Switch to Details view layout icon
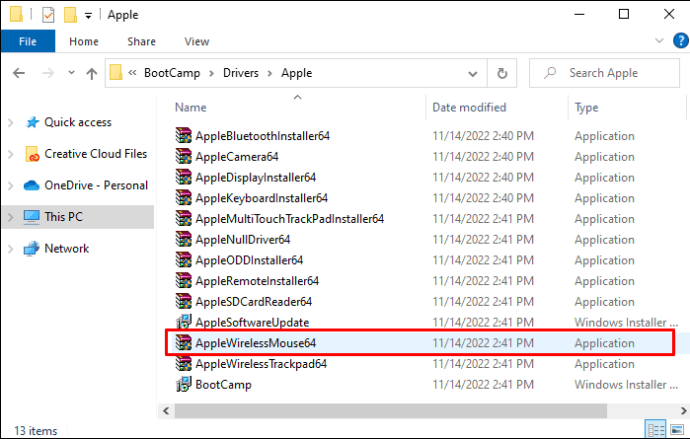The width and height of the screenshot is (690, 439). click(x=655, y=429)
